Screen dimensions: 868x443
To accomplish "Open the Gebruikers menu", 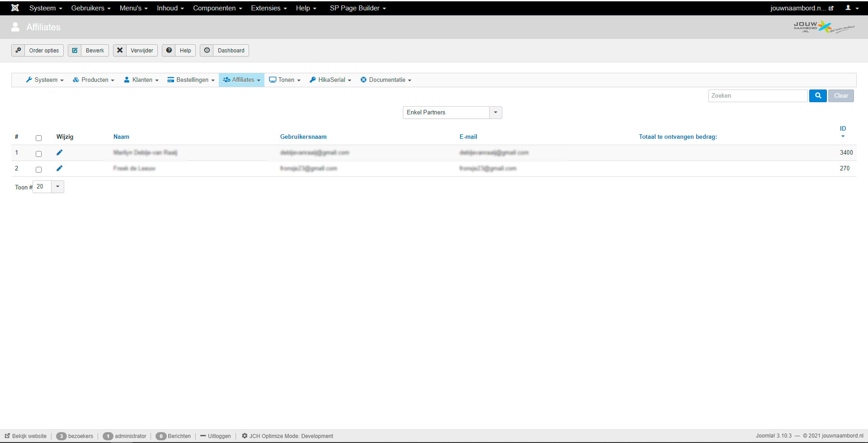I will [91, 8].
